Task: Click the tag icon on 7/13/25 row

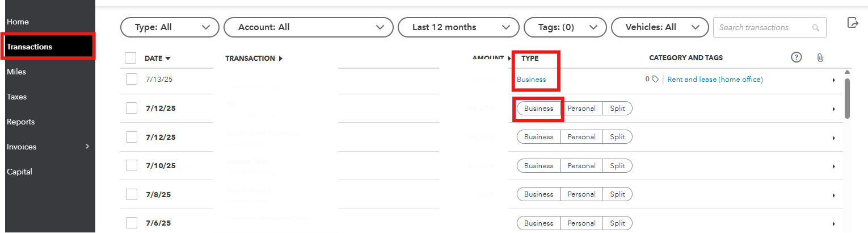Action: 655,80
